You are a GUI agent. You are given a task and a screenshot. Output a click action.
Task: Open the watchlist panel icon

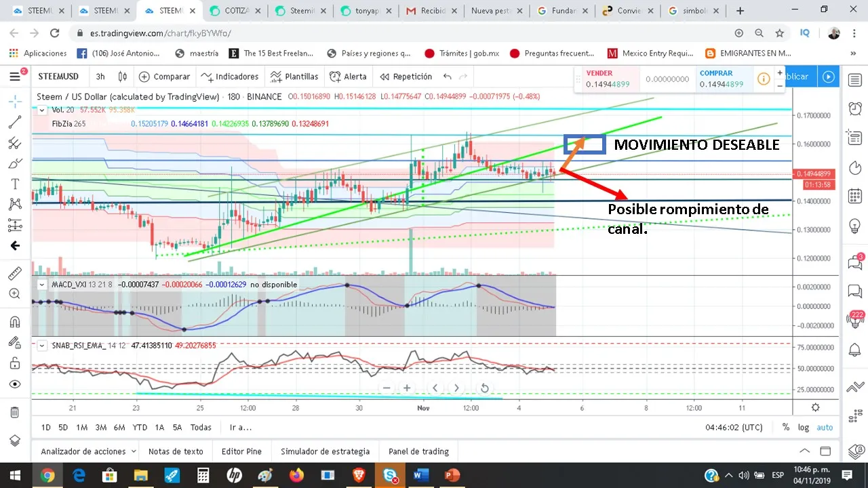[x=854, y=80]
